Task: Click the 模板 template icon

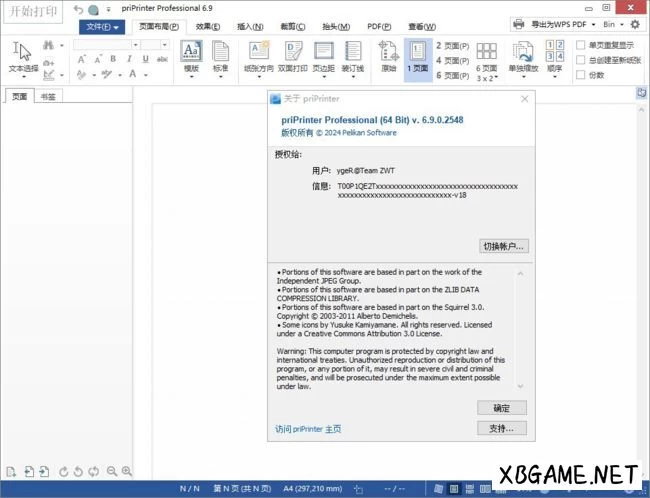Action: 191,55
